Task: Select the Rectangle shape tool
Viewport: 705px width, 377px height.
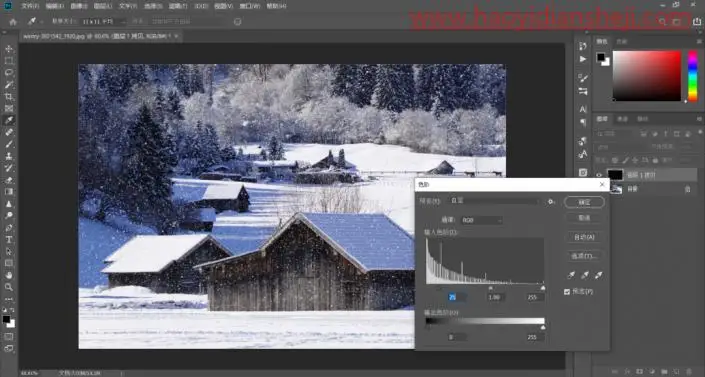Action: [x=9, y=263]
